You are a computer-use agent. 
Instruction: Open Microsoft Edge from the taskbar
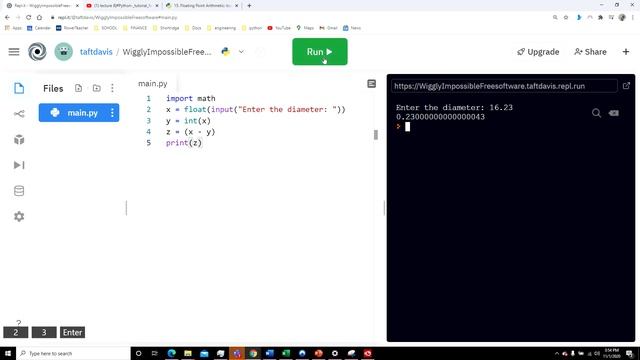click(171, 353)
